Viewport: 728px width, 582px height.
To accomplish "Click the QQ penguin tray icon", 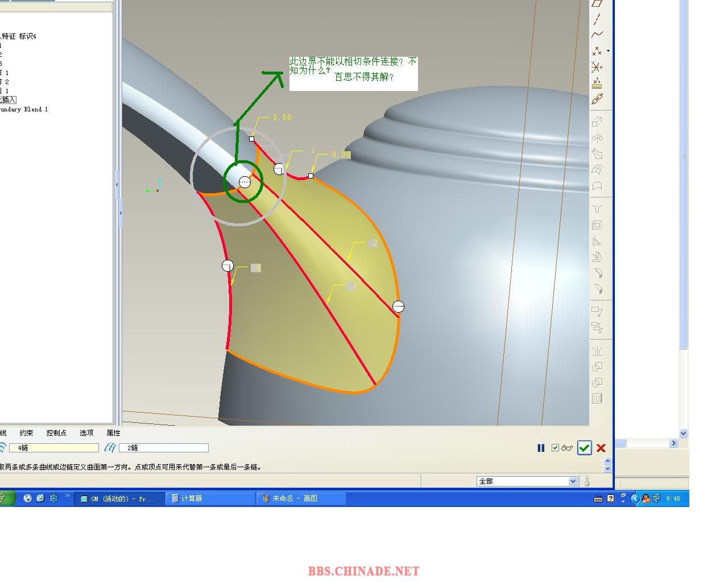I will (x=646, y=498).
